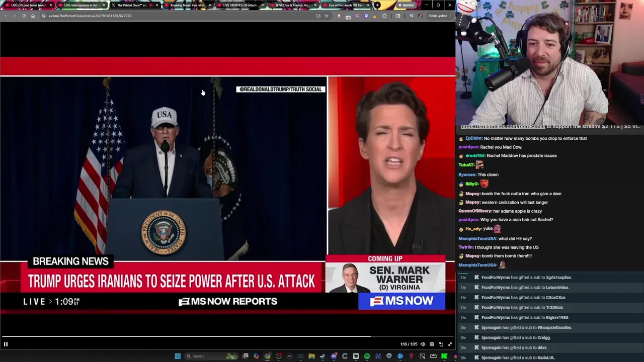
Task: Mute the video with the volume icon
Action: tap(423, 344)
